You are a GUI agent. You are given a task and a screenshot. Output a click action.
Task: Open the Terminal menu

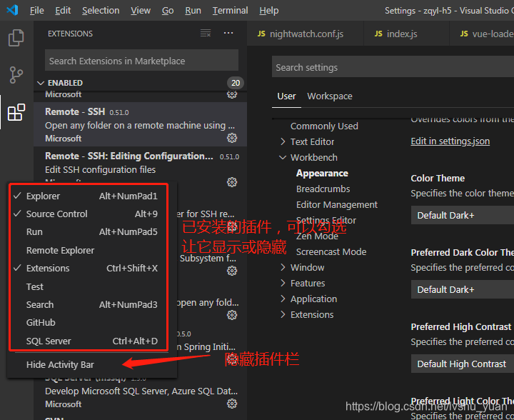(x=230, y=11)
